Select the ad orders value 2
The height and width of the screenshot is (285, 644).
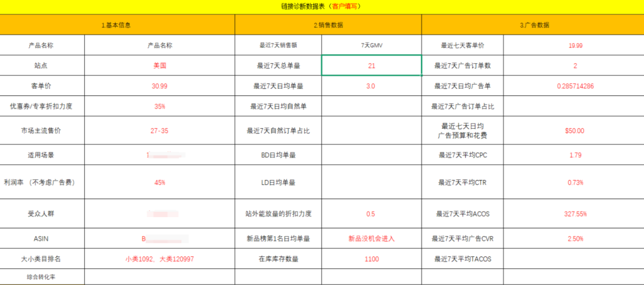(575, 66)
